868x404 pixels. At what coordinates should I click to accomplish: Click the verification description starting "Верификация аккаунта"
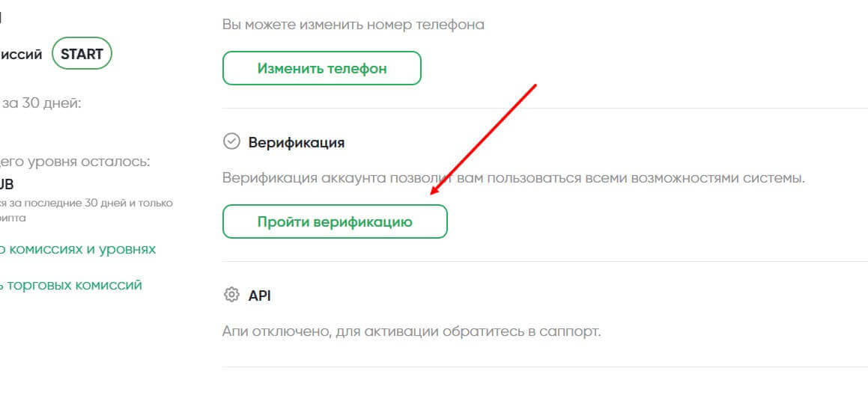[513, 179]
